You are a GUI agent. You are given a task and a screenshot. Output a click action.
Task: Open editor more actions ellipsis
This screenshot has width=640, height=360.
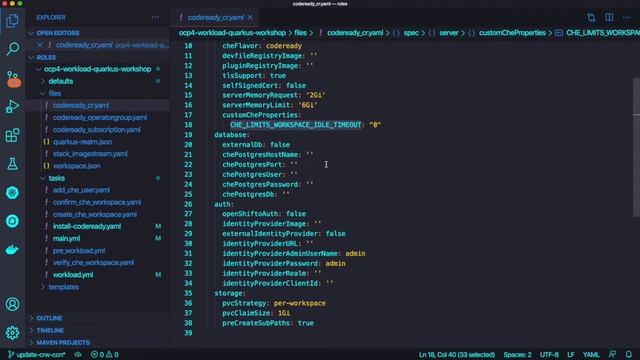pos(627,17)
